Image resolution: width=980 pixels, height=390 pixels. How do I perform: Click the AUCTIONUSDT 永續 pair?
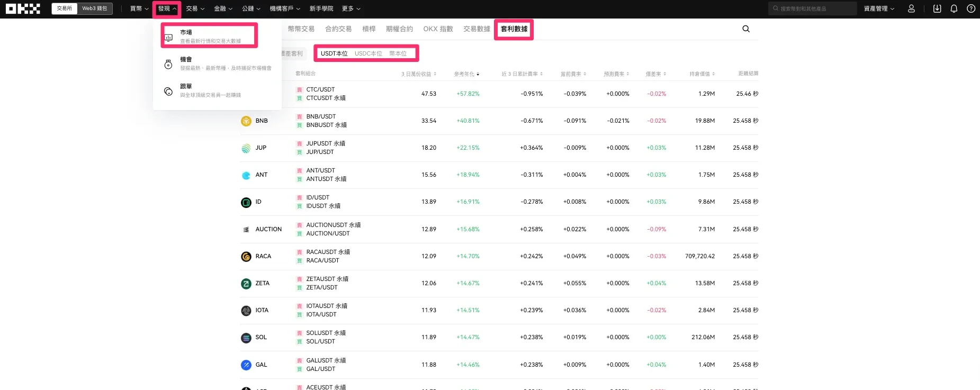pyautogui.click(x=334, y=225)
